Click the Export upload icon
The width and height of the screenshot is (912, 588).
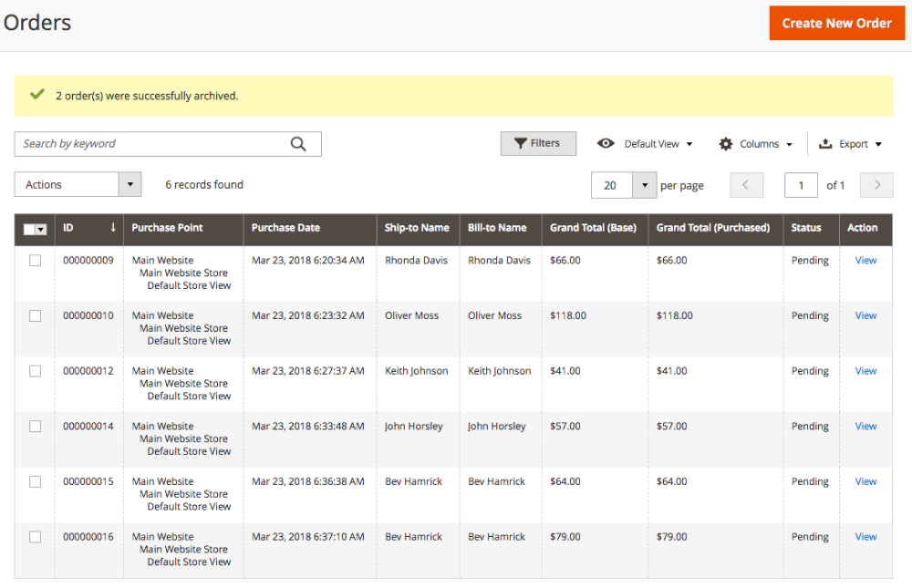coord(825,143)
